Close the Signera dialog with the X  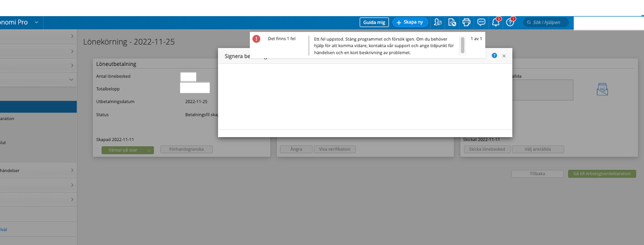point(504,56)
